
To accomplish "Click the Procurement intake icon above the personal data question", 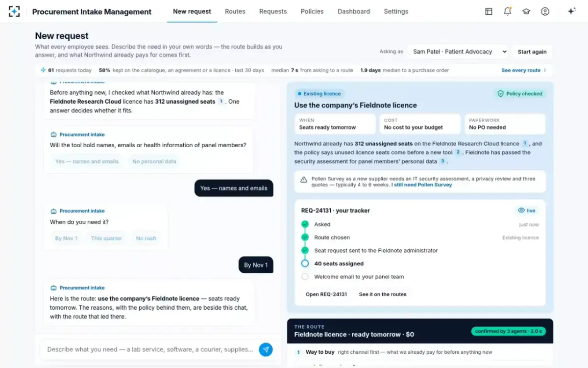I will [x=53, y=134].
